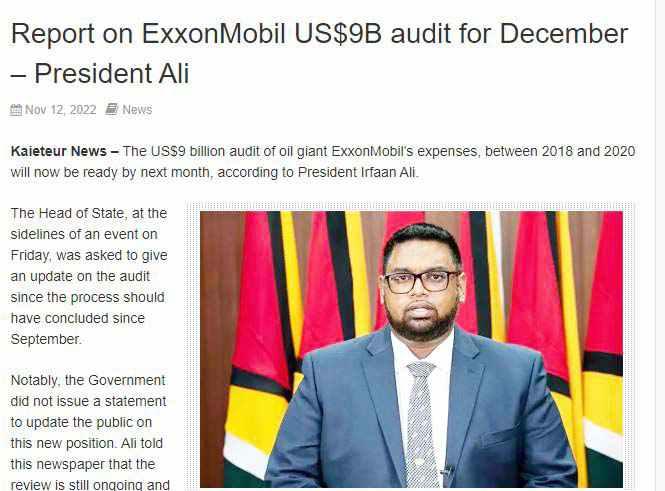Click the photo of President Ali
The width and height of the screenshot is (665, 491).
click(x=411, y=349)
